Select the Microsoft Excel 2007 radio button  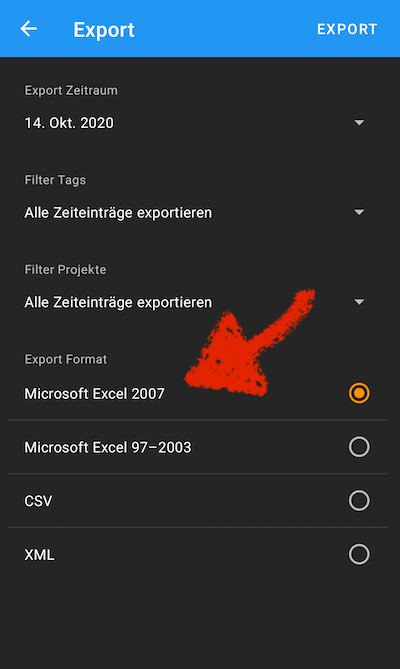tap(359, 393)
